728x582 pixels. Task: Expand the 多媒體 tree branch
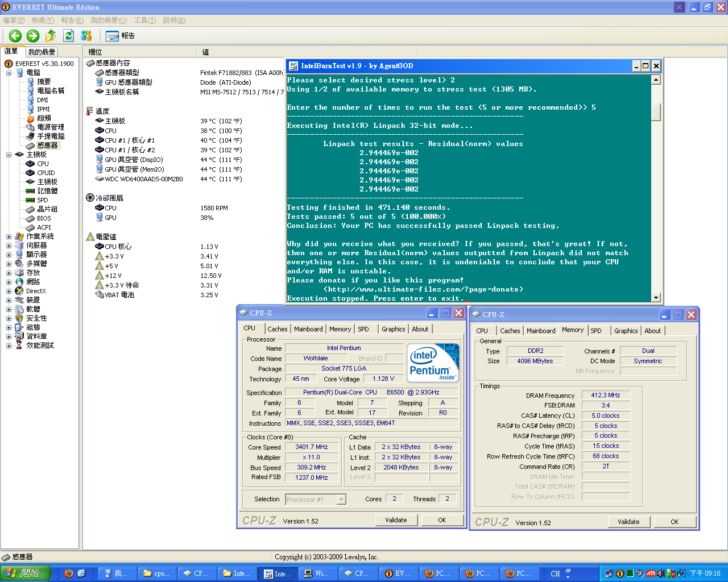pyautogui.click(x=9, y=264)
